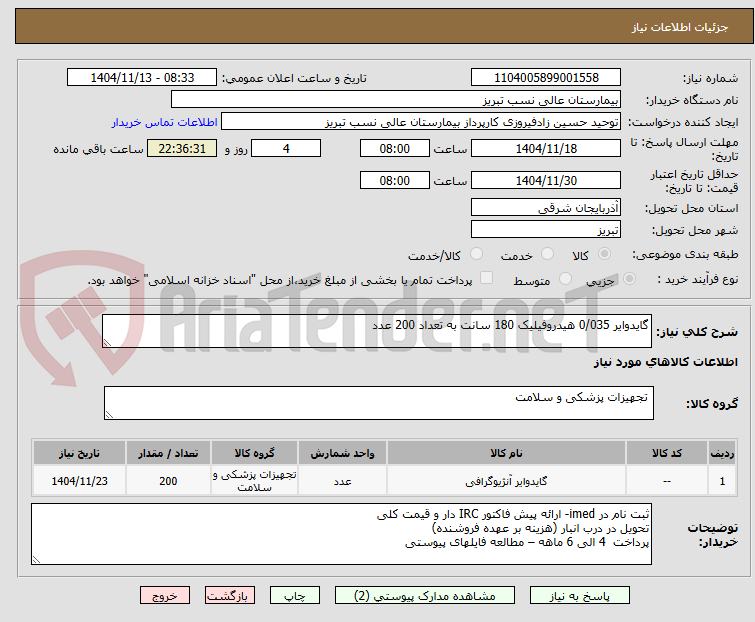Click the خروج exit button
The width and height of the screenshot is (755, 622).
click(165, 596)
